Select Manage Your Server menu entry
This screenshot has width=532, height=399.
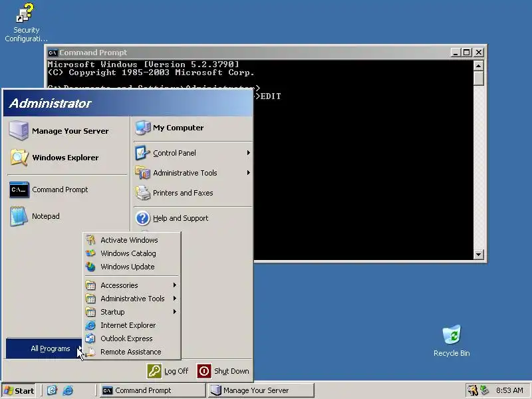coord(66,130)
